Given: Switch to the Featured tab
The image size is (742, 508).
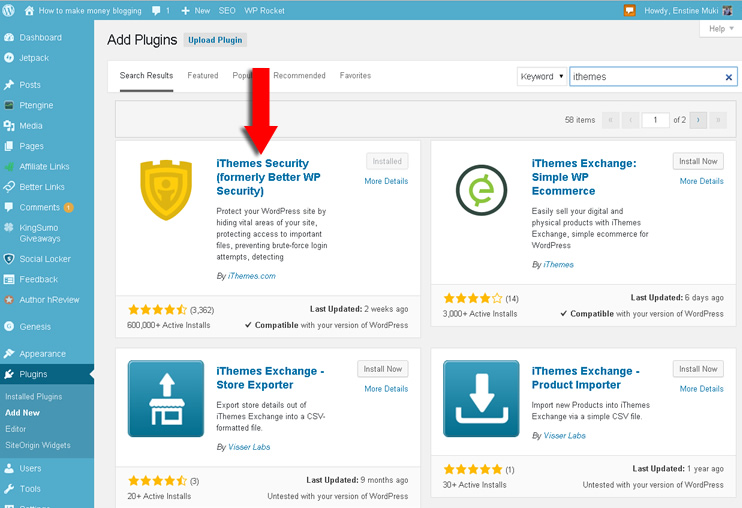Looking at the screenshot, I should (x=203, y=76).
